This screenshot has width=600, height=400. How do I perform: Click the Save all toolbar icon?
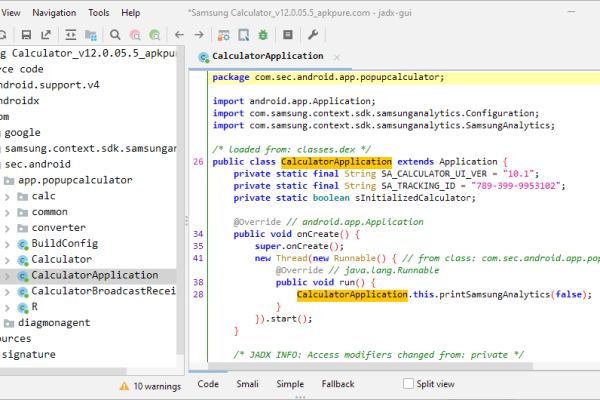(26, 35)
